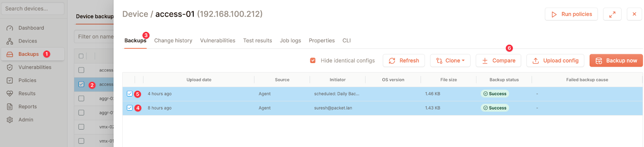
Task: Open Dashboard from the sidebar icon
Action: click(x=10, y=28)
